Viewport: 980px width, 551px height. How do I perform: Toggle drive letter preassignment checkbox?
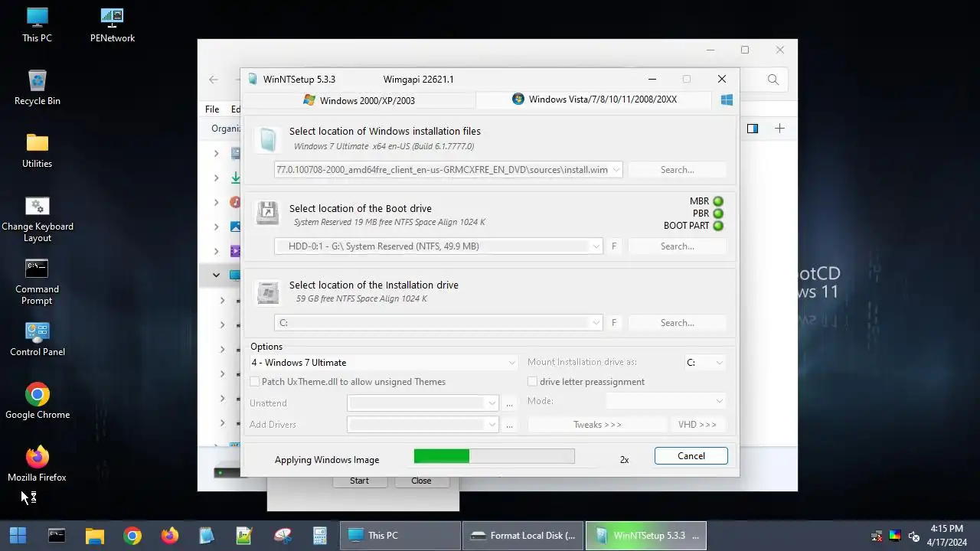pyautogui.click(x=533, y=382)
